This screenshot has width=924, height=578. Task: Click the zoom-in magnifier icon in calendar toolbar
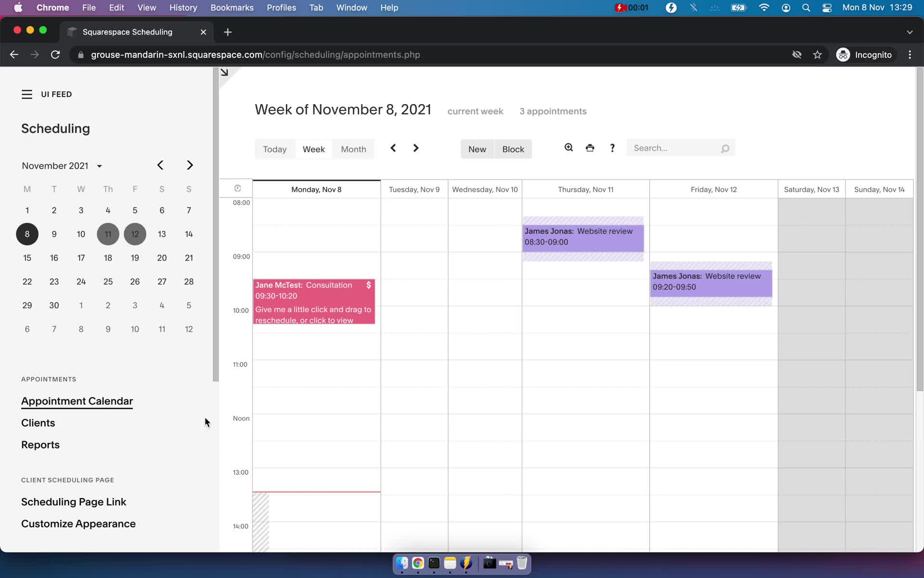[x=568, y=148]
